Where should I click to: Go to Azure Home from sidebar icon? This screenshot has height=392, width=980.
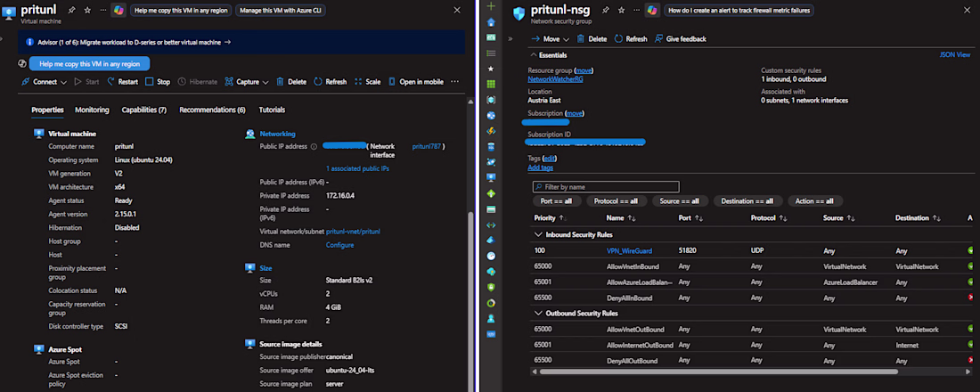click(491, 22)
